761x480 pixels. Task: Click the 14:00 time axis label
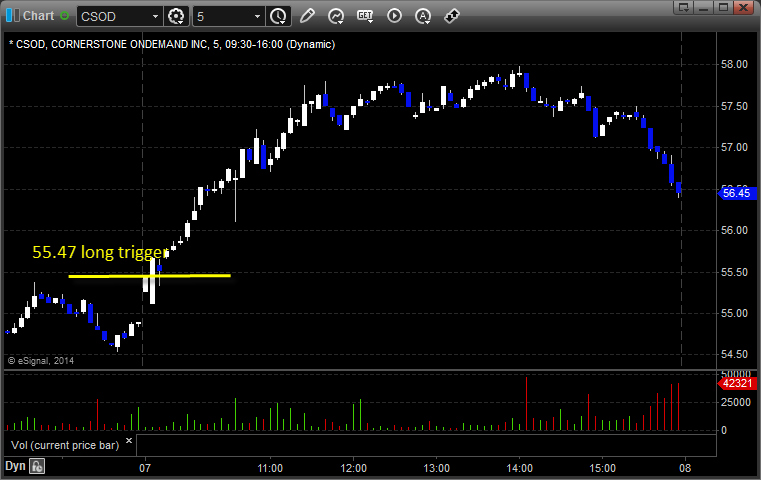520,468
